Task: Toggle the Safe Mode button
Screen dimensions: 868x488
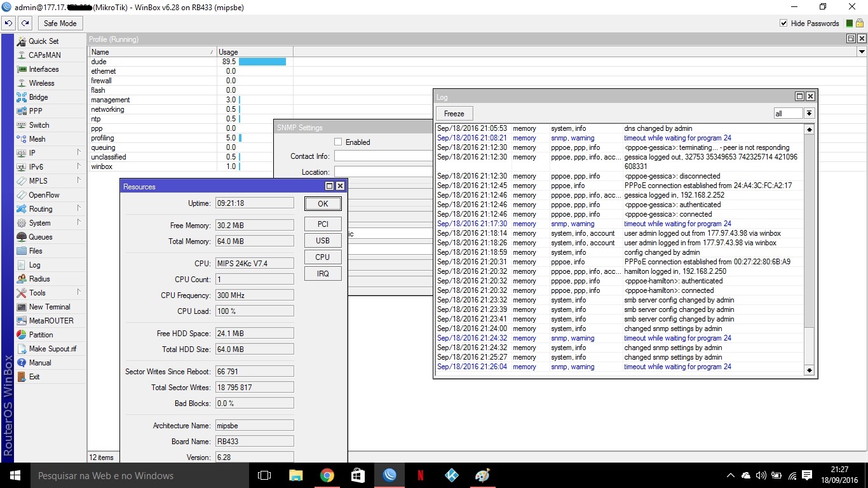Action: (x=60, y=24)
